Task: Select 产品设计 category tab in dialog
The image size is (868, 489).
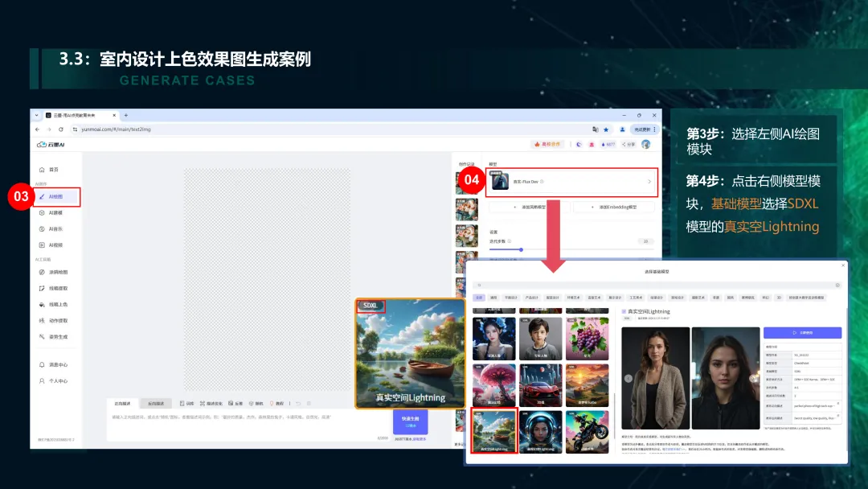Action: pos(531,298)
